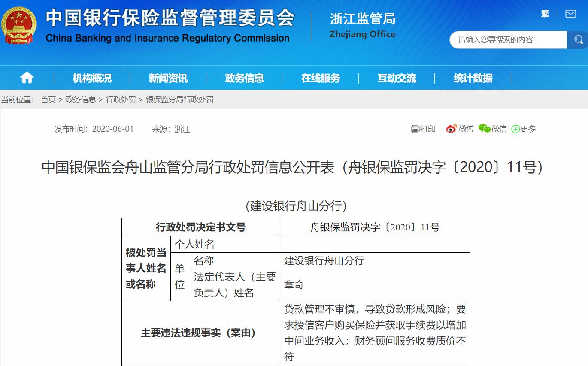
Task: Click 政务信息 breadcrumb link
Action: [81, 100]
